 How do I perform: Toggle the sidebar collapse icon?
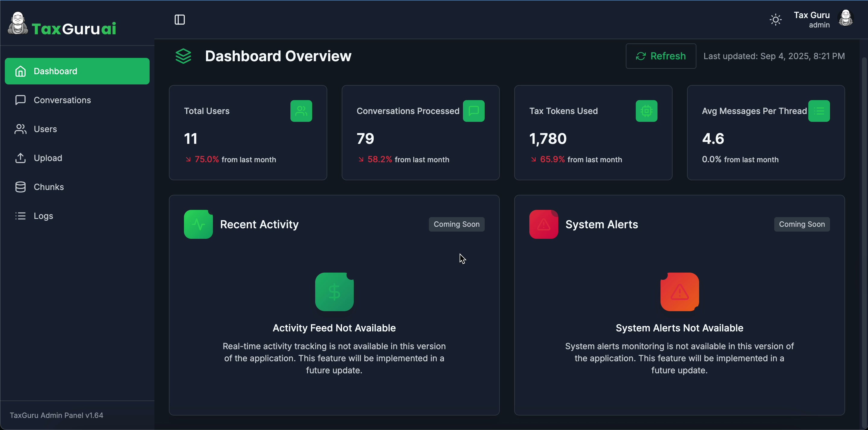(x=179, y=20)
